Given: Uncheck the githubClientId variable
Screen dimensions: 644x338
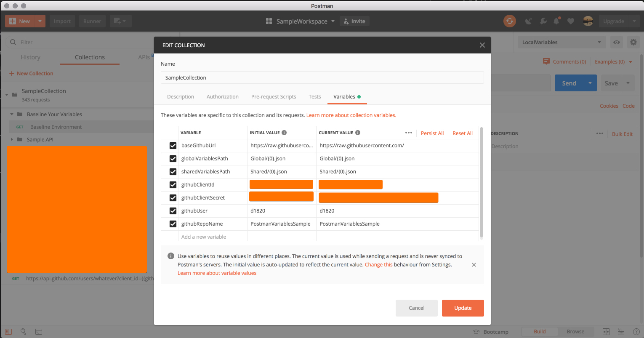Looking at the screenshot, I should 173,185.
